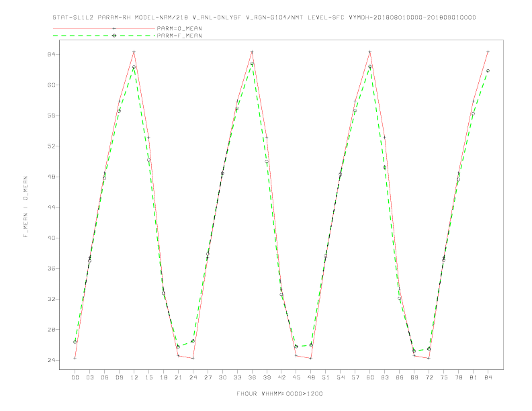
Task: Click x-axis forecast hour label 42
Action: (281, 377)
